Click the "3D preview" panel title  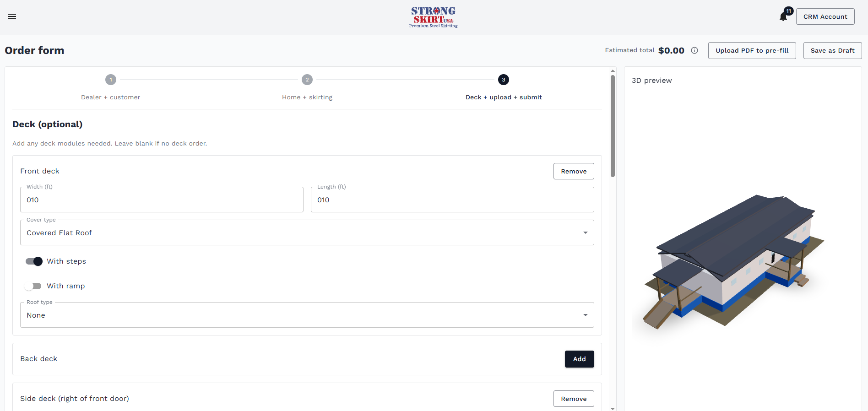(651, 81)
